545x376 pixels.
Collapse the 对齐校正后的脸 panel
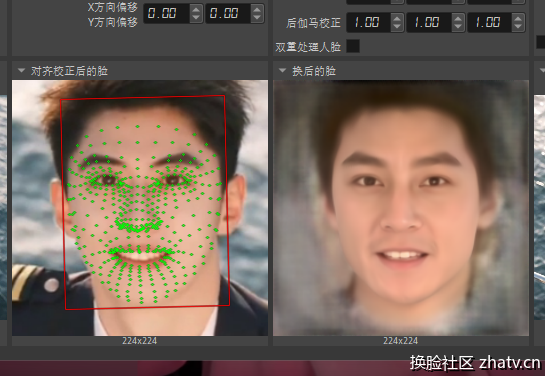coord(22,71)
